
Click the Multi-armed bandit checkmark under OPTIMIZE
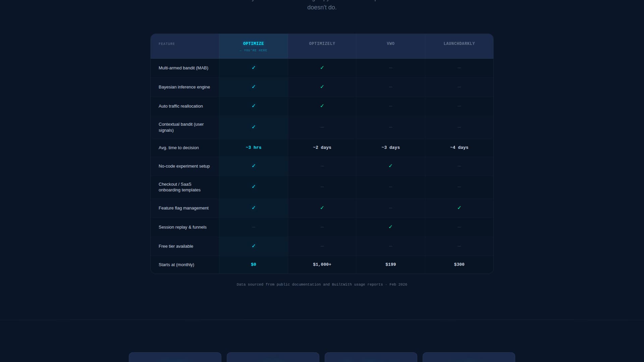tap(254, 68)
